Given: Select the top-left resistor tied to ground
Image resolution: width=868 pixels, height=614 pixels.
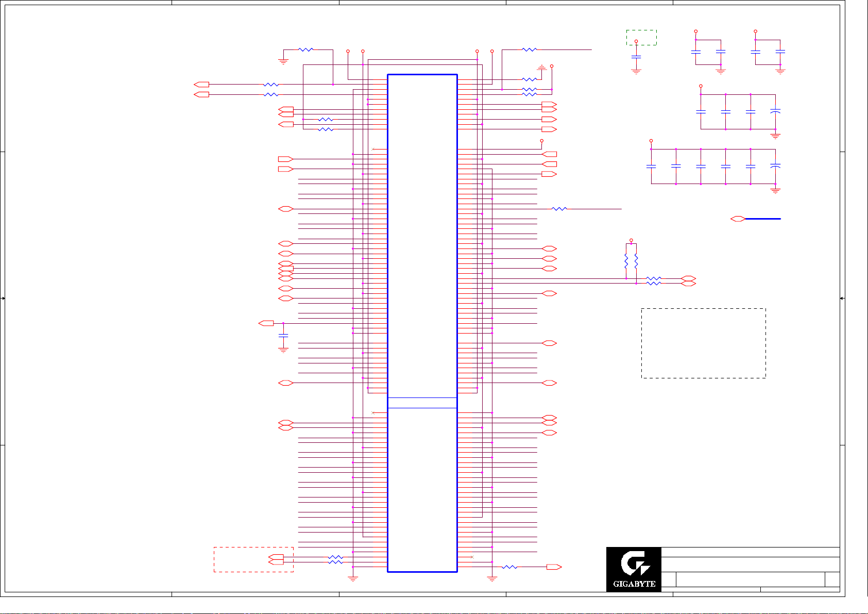Looking at the screenshot, I should [306, 50].
